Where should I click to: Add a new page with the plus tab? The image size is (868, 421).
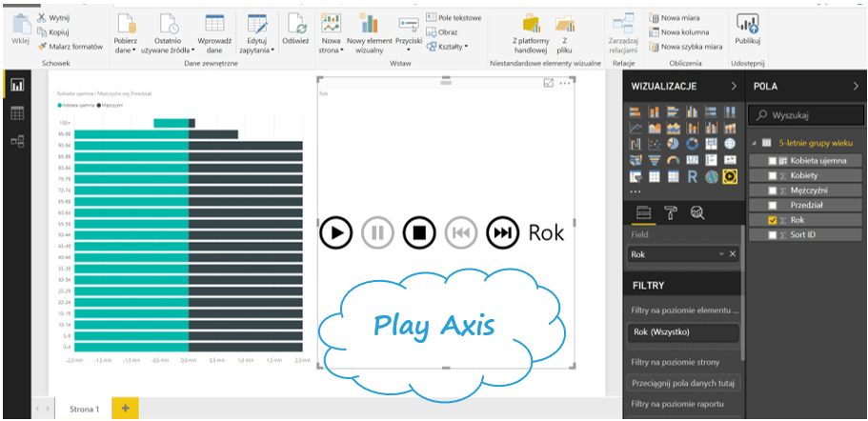(x=124, y=408)
